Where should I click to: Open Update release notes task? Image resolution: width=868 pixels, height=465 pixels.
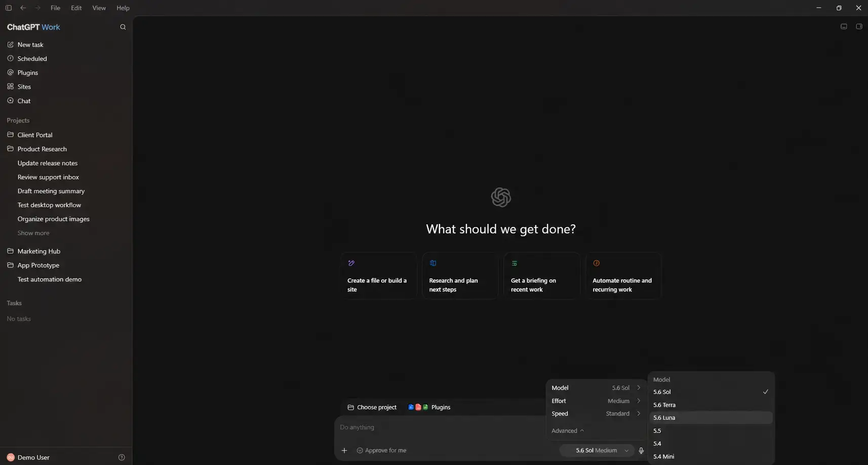coord(48,163)
